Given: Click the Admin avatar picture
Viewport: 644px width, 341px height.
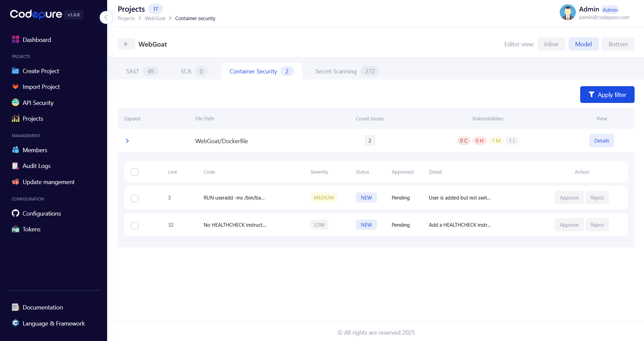Looking at the screenshot, I should tap(567, 12).
